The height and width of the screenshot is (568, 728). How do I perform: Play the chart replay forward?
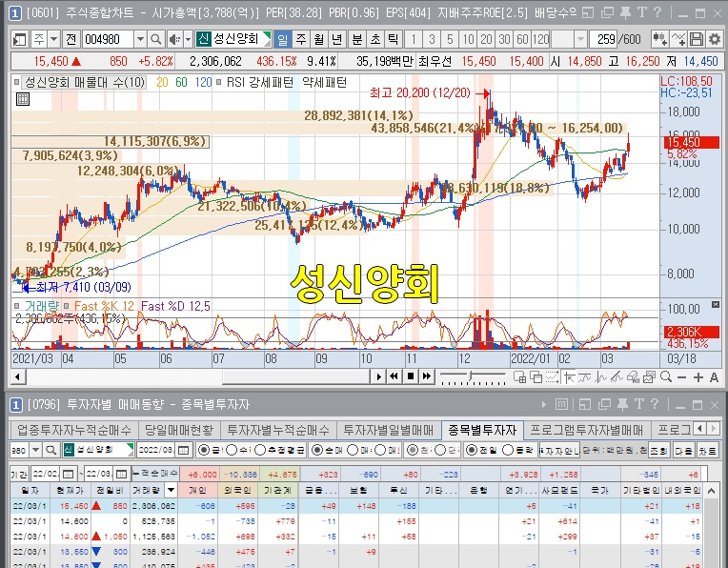378,376
